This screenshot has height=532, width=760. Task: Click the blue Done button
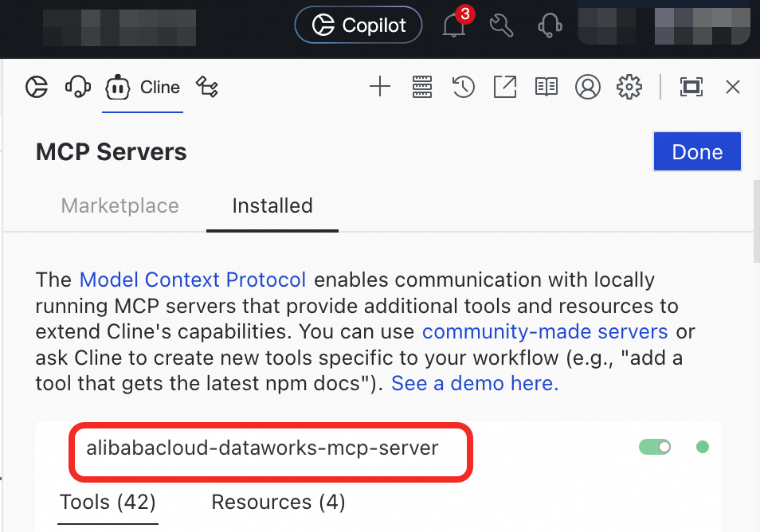(x=697, y=151)
